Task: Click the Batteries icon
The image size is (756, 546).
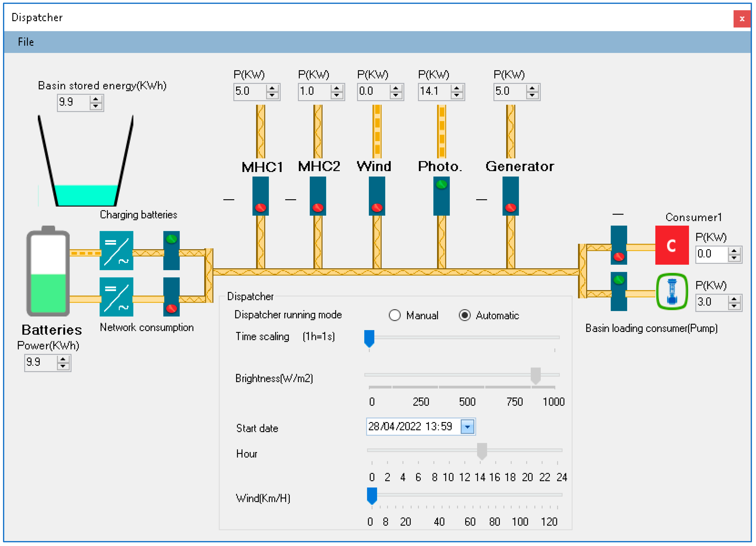Action: (x=48, y=272)
